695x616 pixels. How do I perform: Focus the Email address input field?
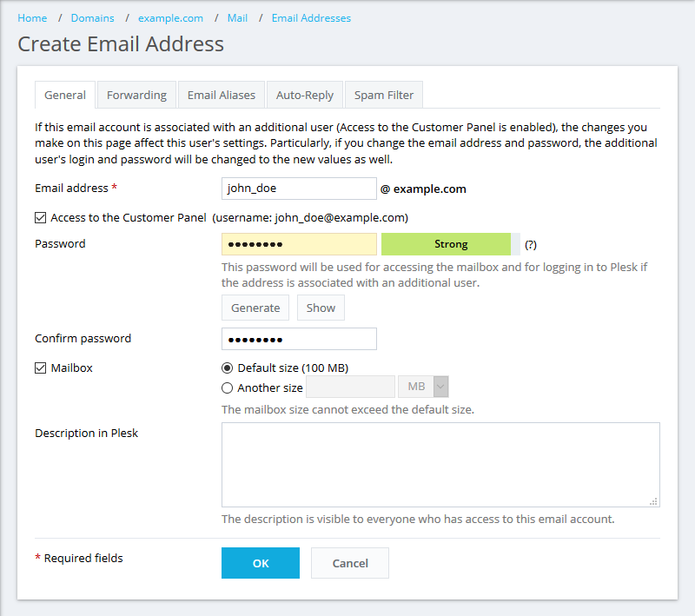coord(299,189)
